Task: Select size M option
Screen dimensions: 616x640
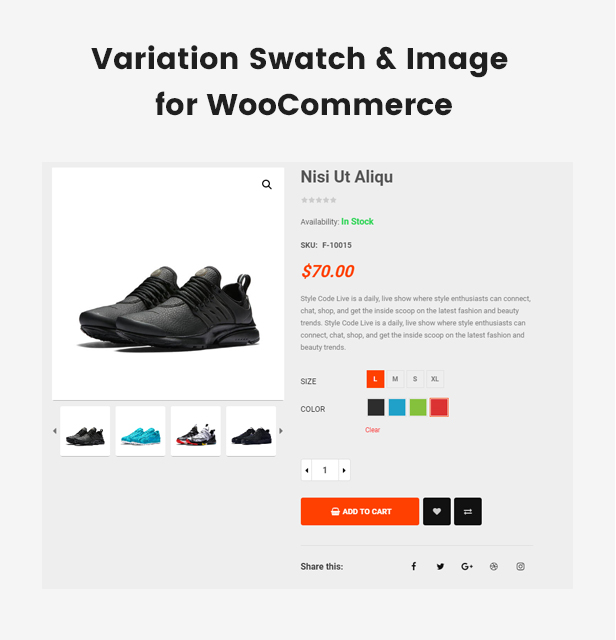Action: coord(396,379)
